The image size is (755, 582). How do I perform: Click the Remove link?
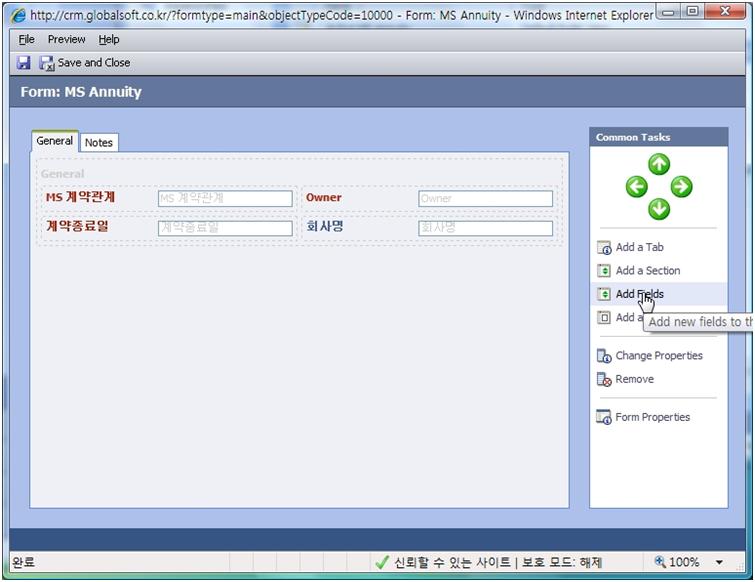click(634, 379)
